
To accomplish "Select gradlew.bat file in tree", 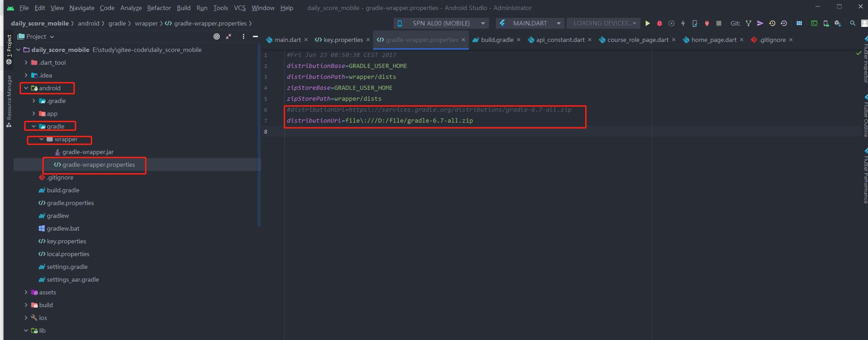I will click(x=63, y=228).
